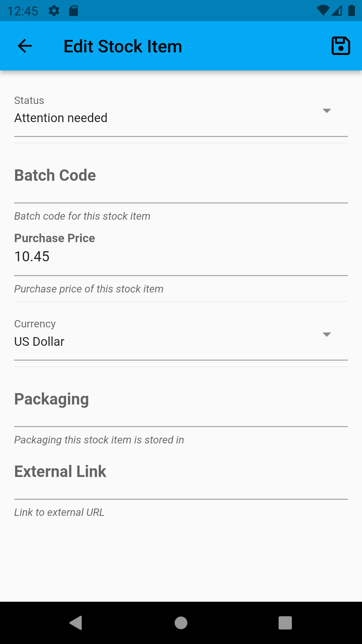
Task: Expand the Status dropdown arrow
Action: pyautogui.click(x=326, y=111)
